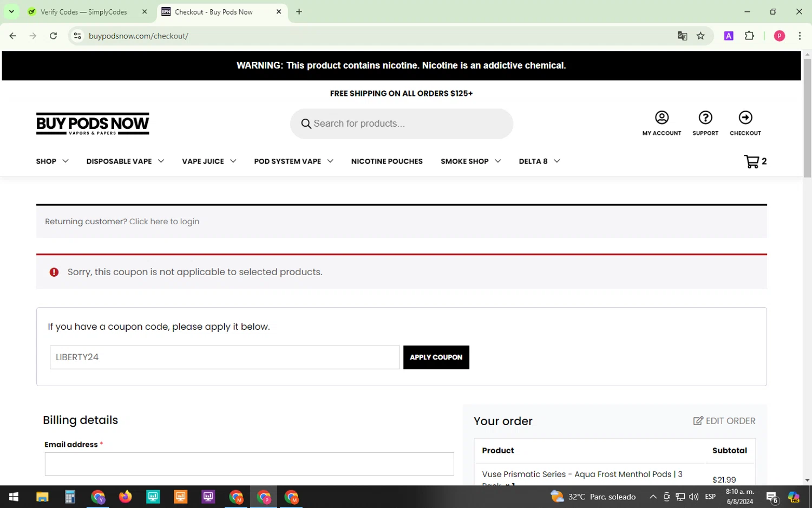Show hidden system tray icons
The width and height of the screenshot is (812, 508).
653,497
